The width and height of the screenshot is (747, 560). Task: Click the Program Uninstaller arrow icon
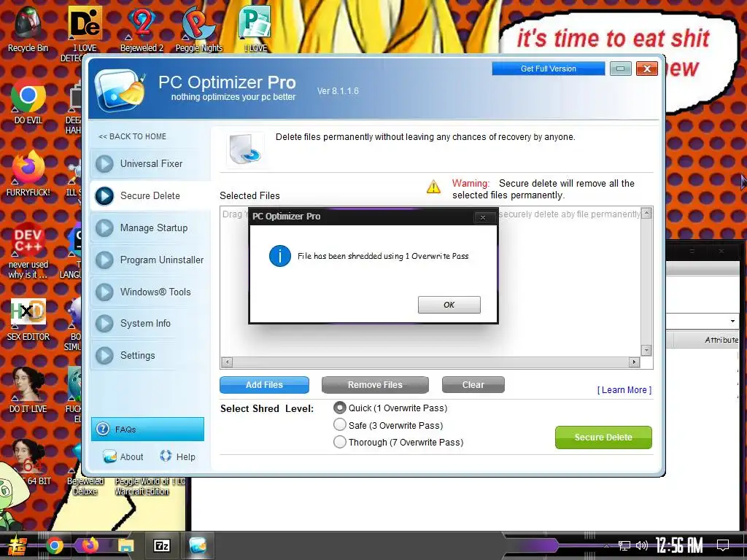(x=104, y=260)
